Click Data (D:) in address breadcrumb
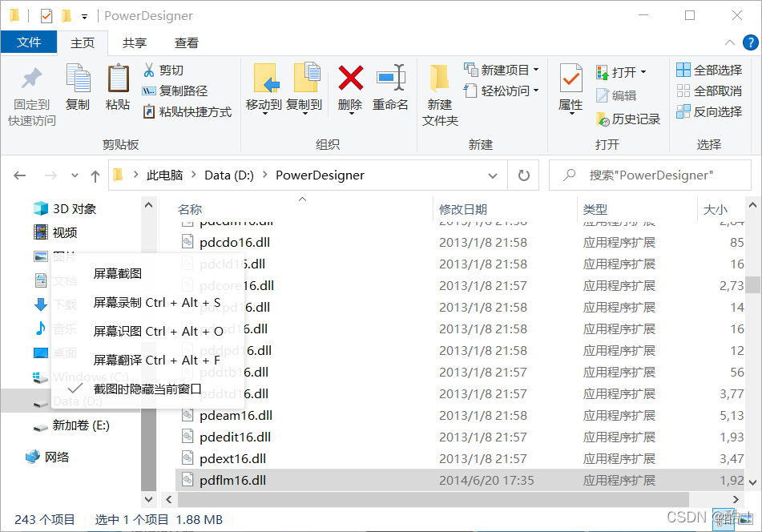This screenshot has width=762, height=532. coord(229,175)
